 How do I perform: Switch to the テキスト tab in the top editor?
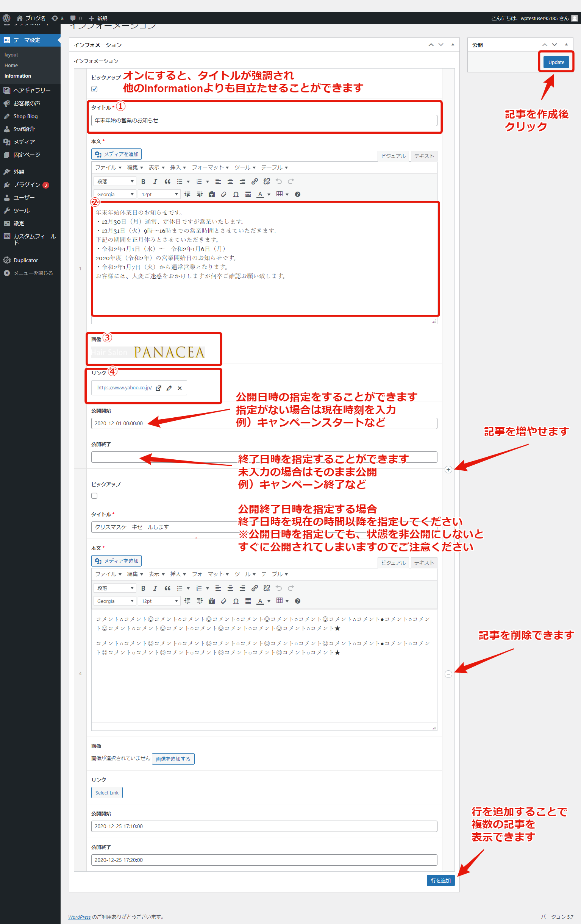coord(424,156)
